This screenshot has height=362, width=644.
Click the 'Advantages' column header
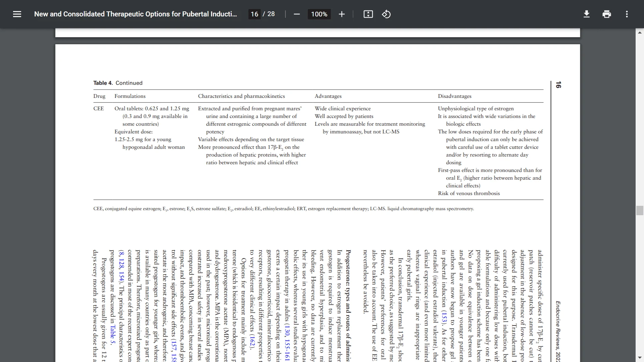click(328, 96)
